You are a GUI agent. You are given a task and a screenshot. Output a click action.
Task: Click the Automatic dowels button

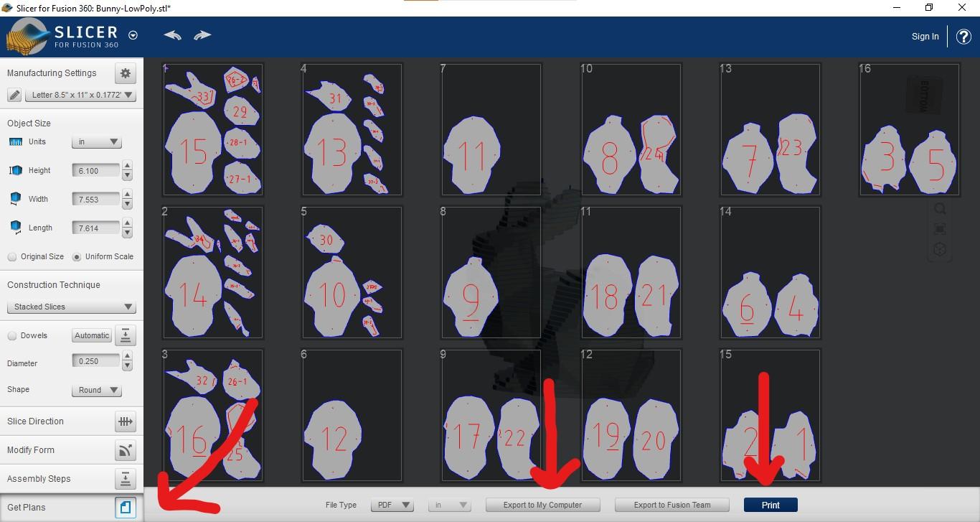tap(92, 335)
